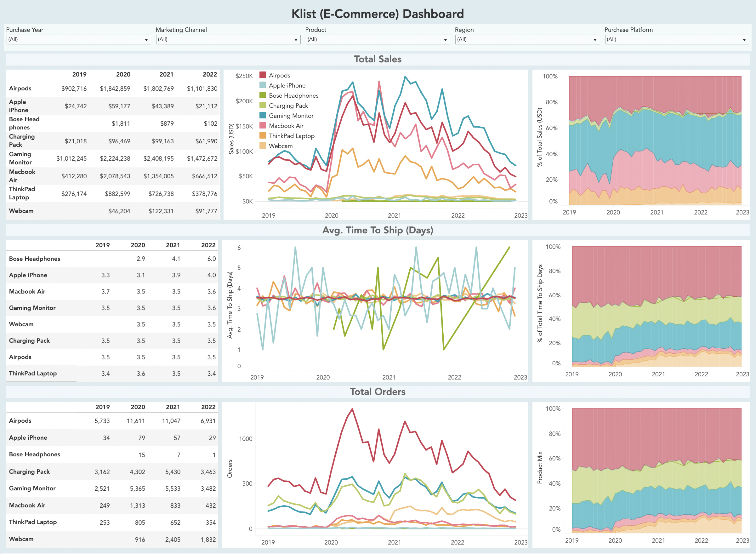
Task: Click the Charging Pack legend label
Action: click(289, 106)
